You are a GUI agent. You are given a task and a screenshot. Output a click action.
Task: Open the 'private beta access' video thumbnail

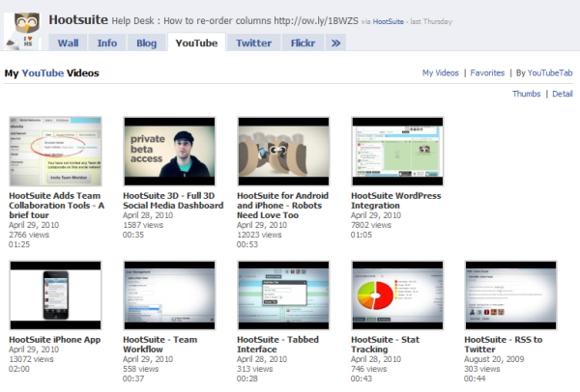[x=169, y=152]
